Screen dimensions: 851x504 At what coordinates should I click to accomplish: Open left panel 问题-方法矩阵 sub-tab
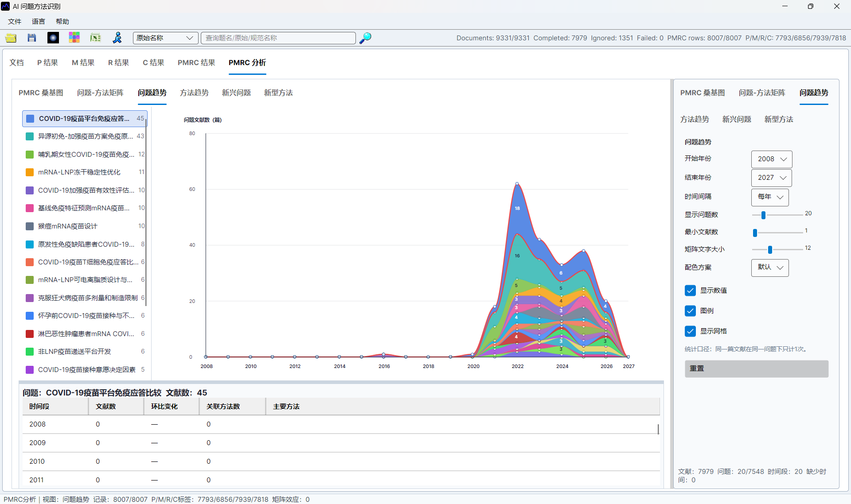[x=100, y=93]
